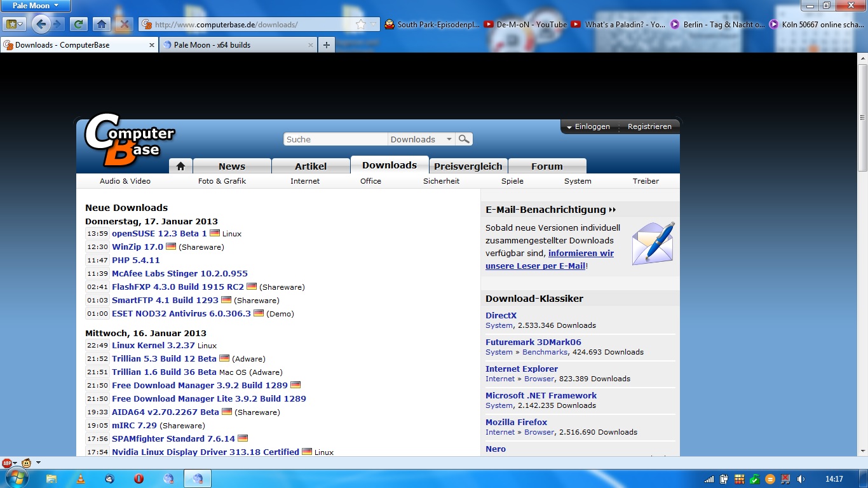The image size is (868, 488).
Task: Open the Sicherheit category
Action: pyautogui.click(x=441, y=181)
